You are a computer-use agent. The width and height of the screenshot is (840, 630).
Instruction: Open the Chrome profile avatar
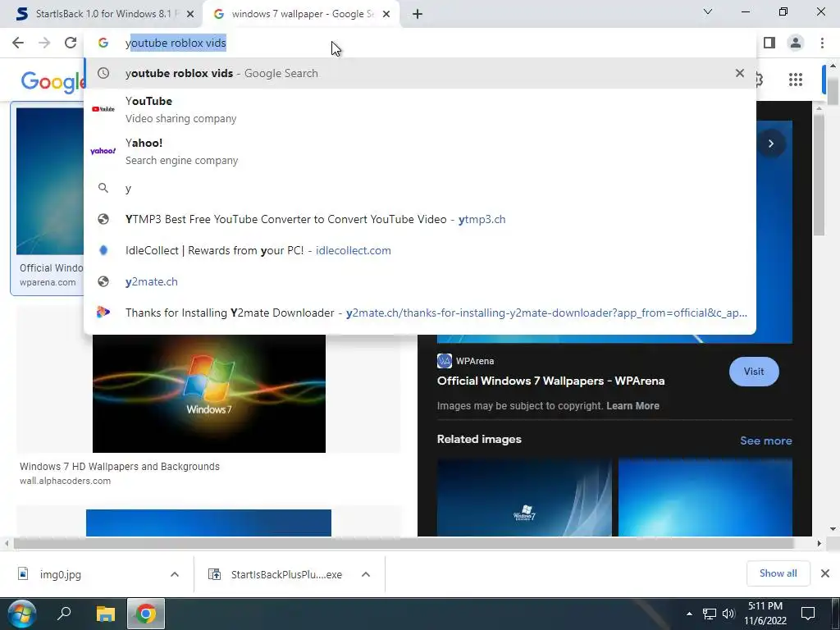point(796,43)
